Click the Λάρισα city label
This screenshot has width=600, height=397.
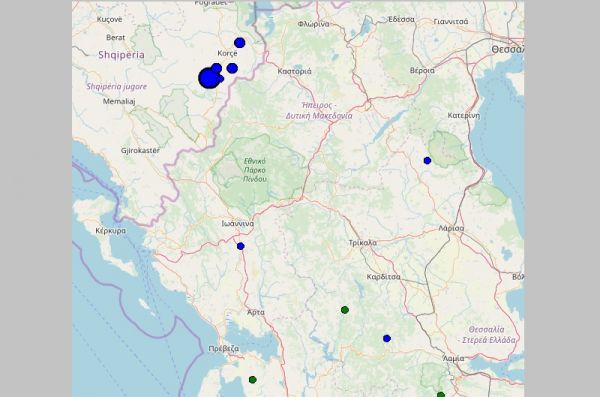pyautogui.click(x=451, y=229)
